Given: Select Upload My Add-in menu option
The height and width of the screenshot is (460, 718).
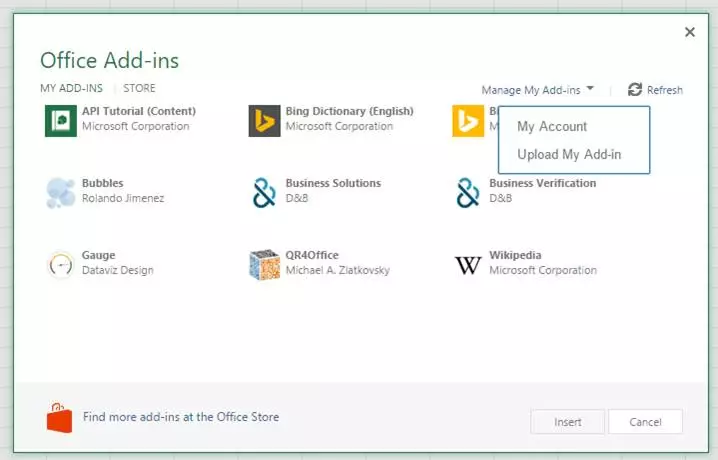Looking at the screenshot, I should (x=569, y=154).
